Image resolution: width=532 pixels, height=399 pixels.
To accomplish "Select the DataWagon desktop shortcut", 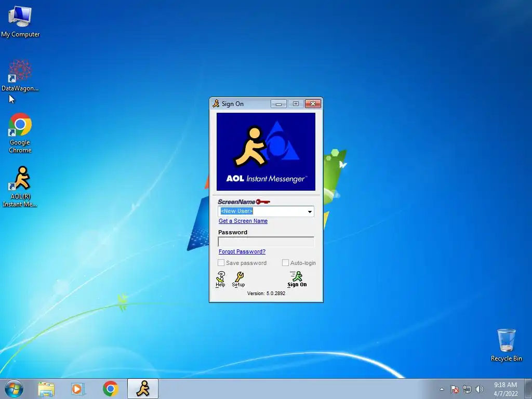I will [x=20, y=75].
